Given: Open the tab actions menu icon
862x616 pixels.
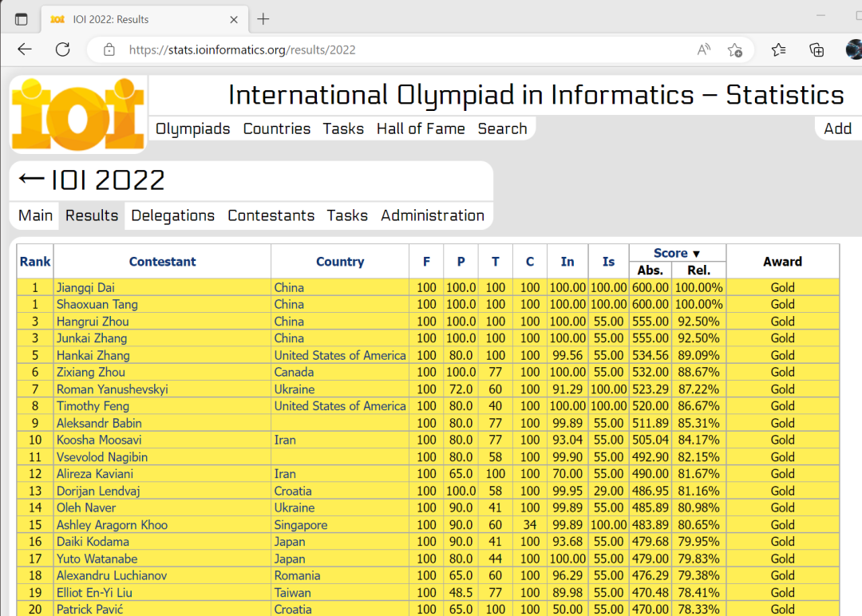Looking at the screenshot, I should point(21,19).
